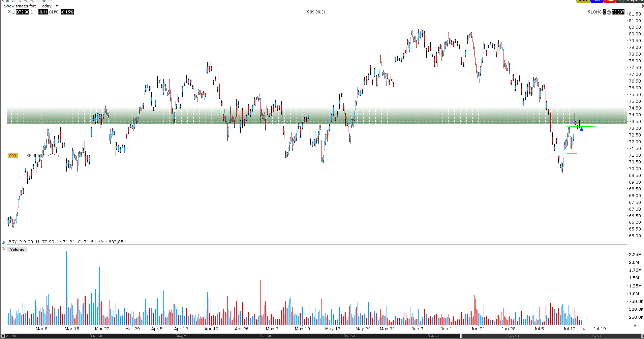
Task: Click the blue buy trade marker triangle
Action: [x=581, y=129]
